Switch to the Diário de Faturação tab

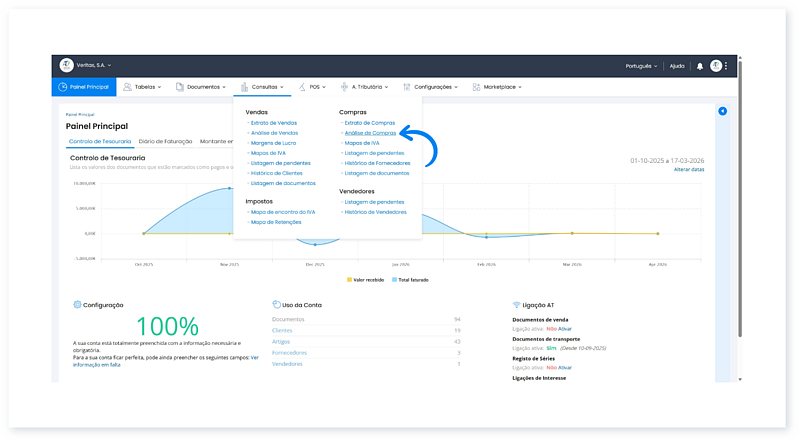[x=166, y=142]
